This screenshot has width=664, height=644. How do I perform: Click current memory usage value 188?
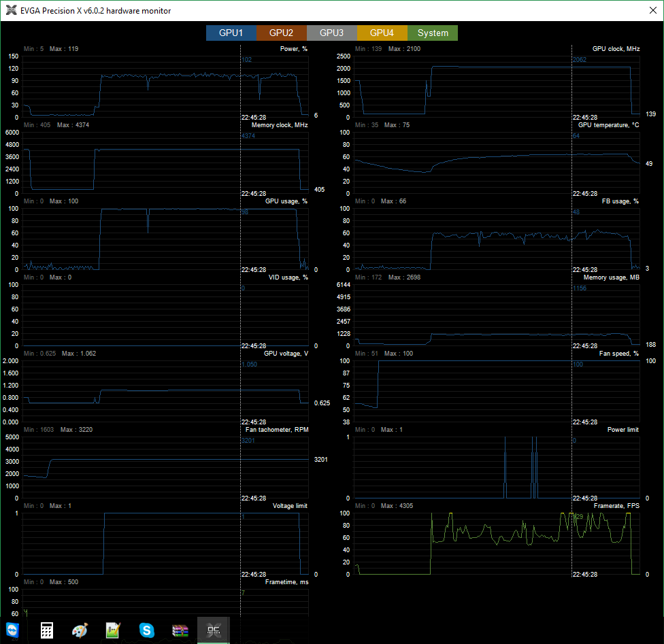pyautogui.click(x=651, y=345)
